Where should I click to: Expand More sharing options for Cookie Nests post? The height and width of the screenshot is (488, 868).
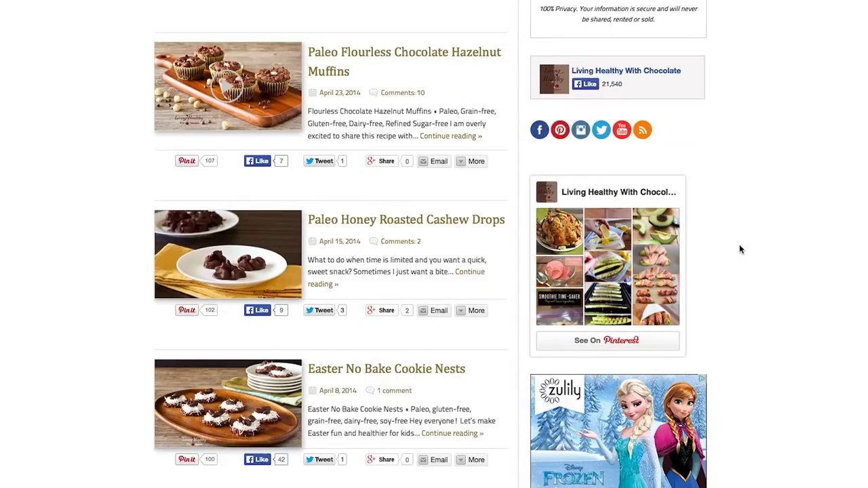(x=471, y=460)
